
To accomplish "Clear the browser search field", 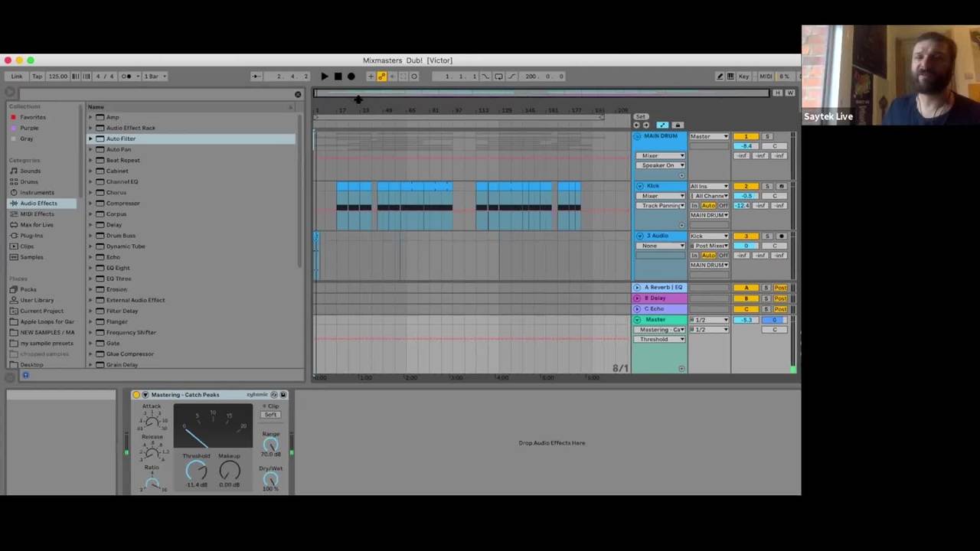I will [x=298, y=94].
